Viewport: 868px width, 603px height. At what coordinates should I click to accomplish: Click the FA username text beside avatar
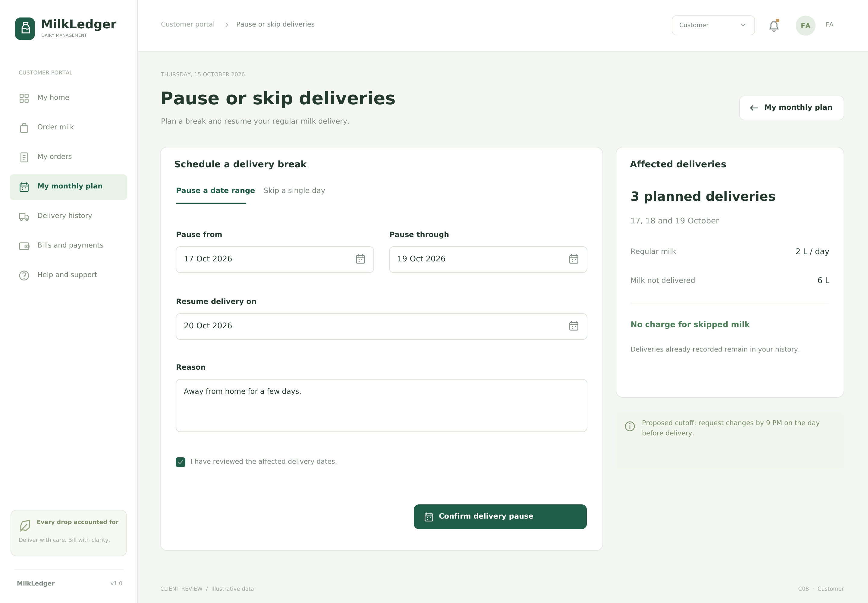[829, 24]
